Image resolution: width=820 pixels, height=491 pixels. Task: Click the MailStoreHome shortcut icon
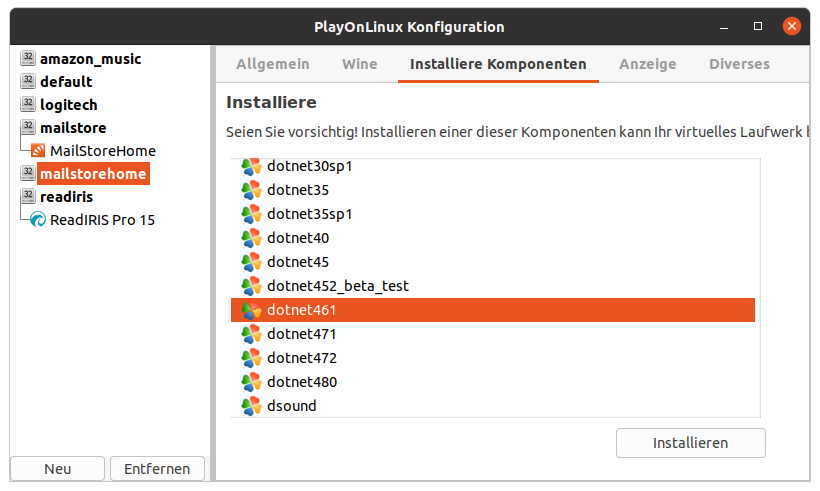tap(38, 151)
